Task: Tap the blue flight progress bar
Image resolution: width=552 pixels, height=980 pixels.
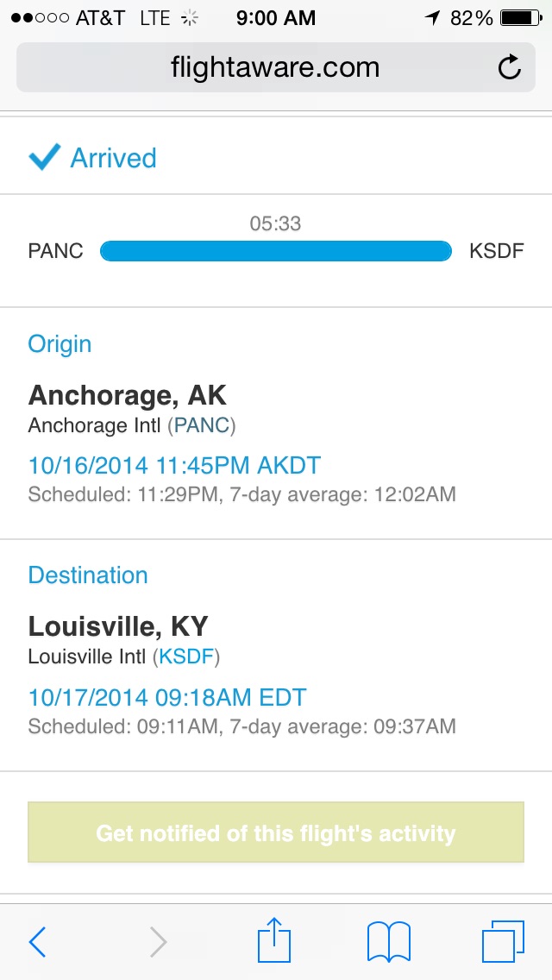Action: 276,251
